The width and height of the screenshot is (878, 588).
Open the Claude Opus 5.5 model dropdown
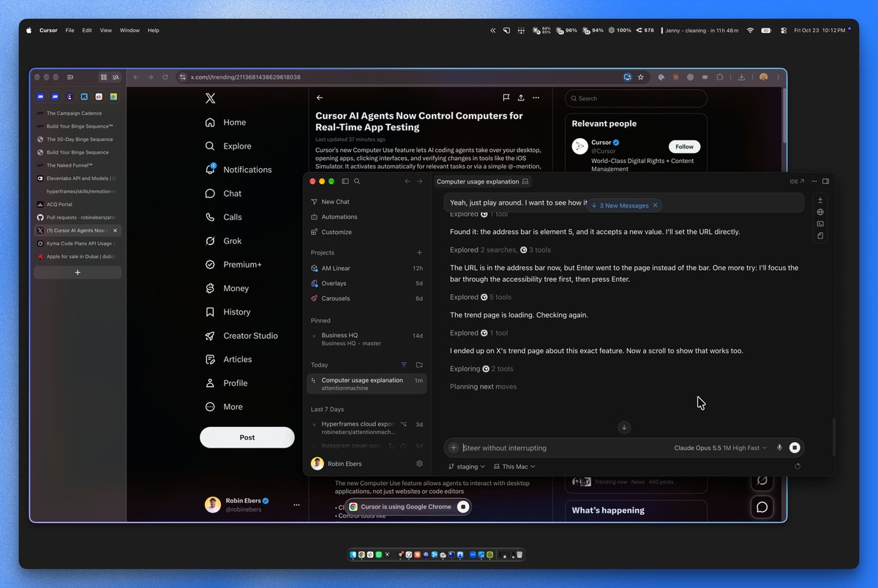[x=720, y=448]
